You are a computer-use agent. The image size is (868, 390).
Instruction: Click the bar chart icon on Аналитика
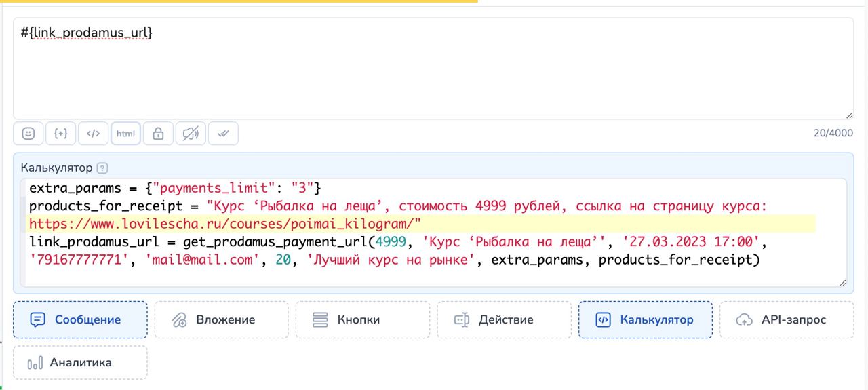[35, 363]
